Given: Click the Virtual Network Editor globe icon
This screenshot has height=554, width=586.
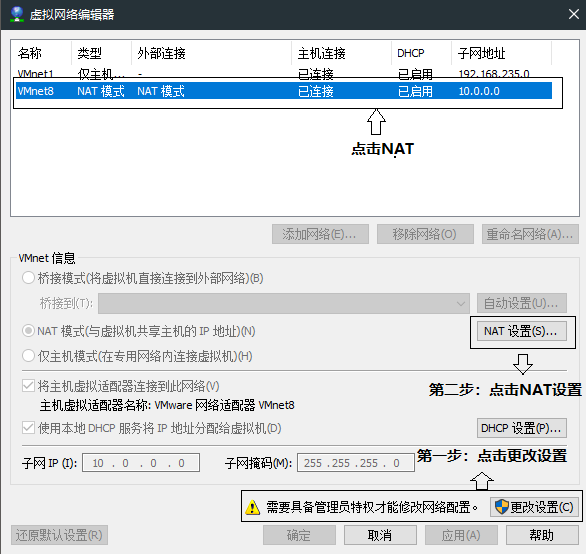Looking at the screenshot, I should (x=17, y=14).
